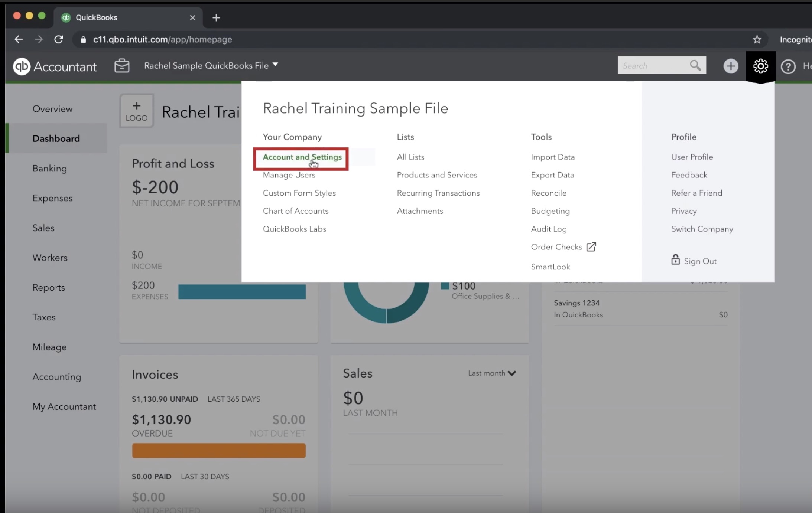Click the lock icon beside Sign Out
Screen dimensions: 812x513
[675, 259]
